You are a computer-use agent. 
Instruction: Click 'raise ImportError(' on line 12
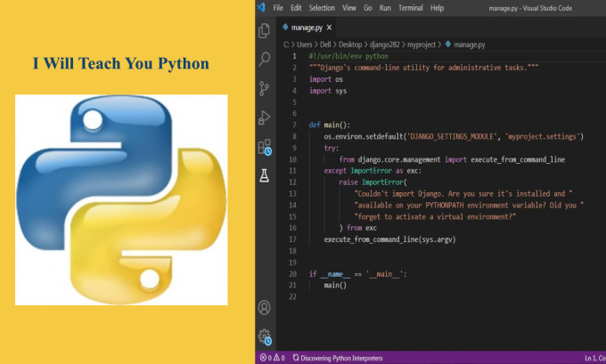[x=373, y=182]
